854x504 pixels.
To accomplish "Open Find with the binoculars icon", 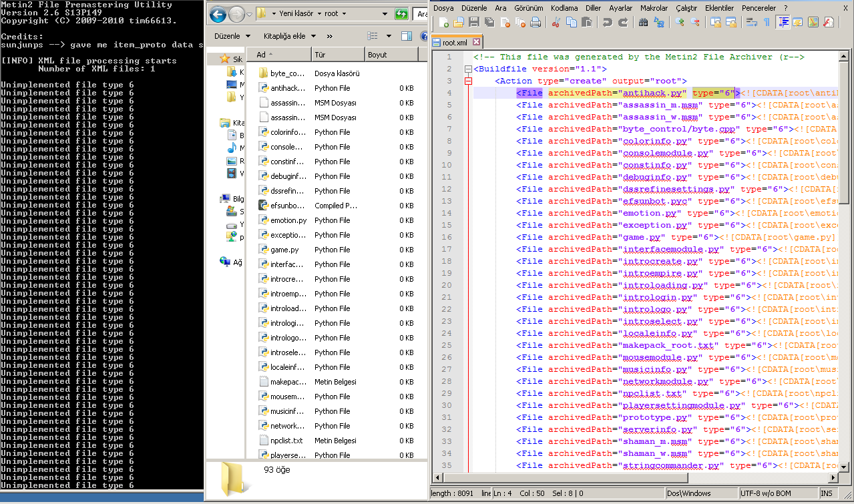I will coord(643,23).
